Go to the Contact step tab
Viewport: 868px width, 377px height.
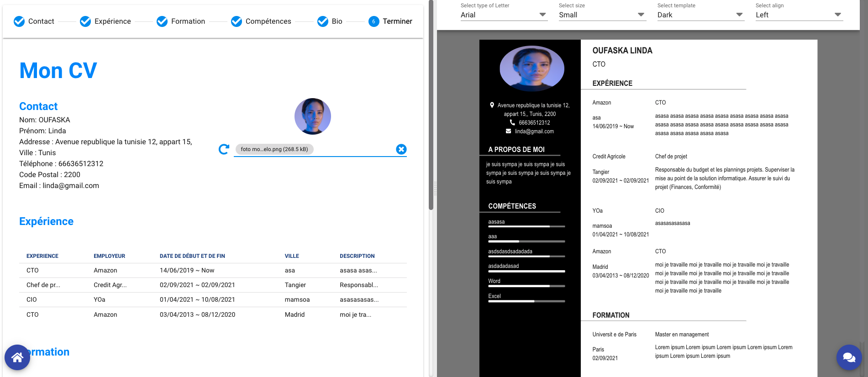click(x=34, y=21)
